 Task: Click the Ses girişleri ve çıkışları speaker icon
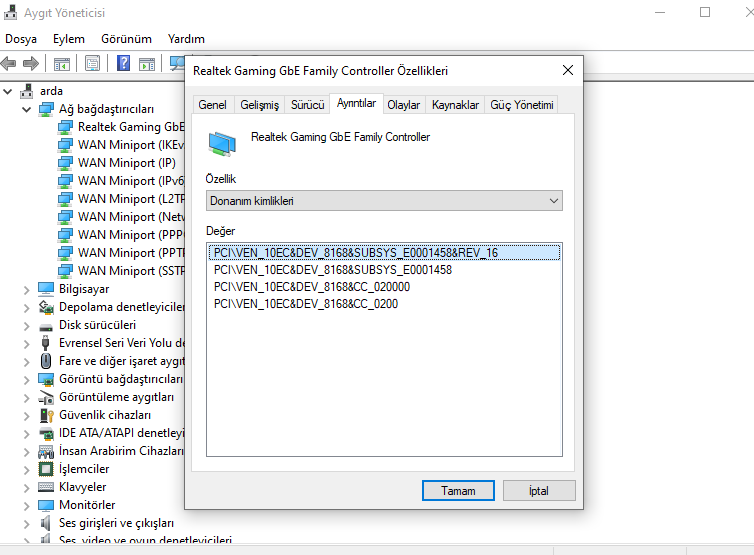pos(46,523)
